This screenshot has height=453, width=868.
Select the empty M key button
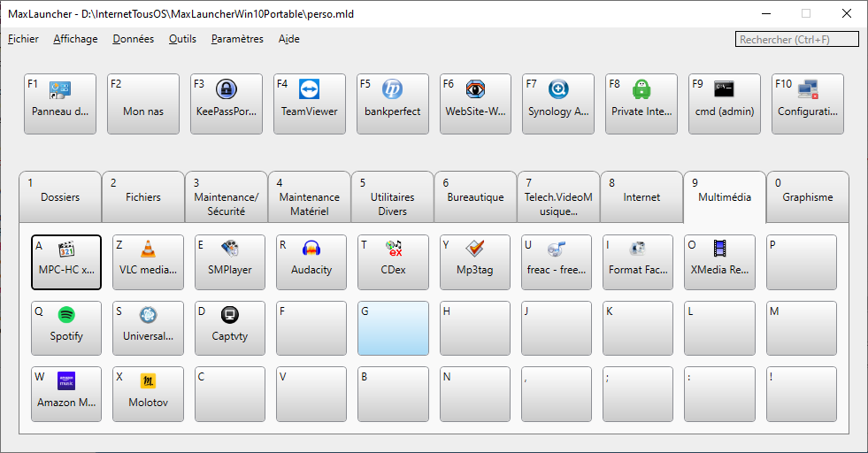click(x=802, y=328)
